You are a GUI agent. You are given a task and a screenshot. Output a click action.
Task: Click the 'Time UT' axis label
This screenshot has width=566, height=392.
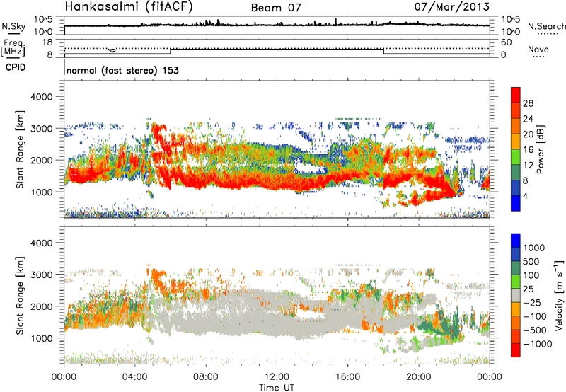pos(277,388)
